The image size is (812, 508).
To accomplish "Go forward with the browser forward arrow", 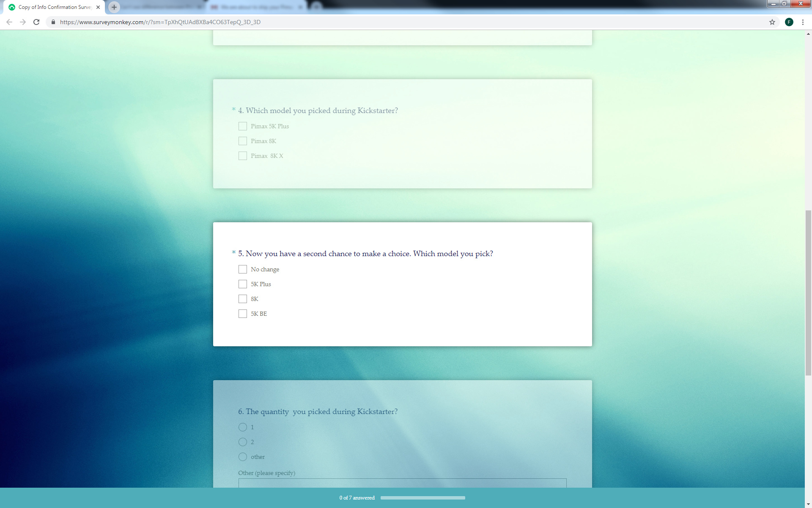I will pos(23,22).
